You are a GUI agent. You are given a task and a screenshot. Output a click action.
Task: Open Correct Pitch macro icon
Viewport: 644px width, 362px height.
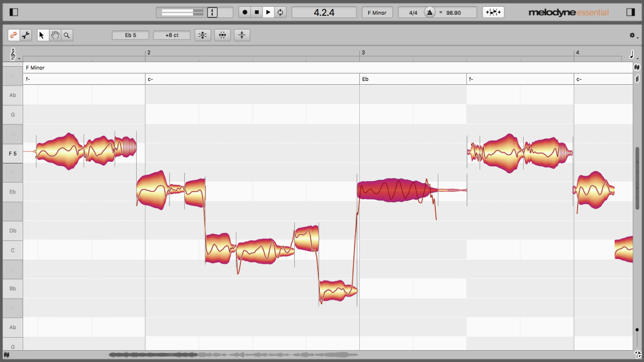203,35
